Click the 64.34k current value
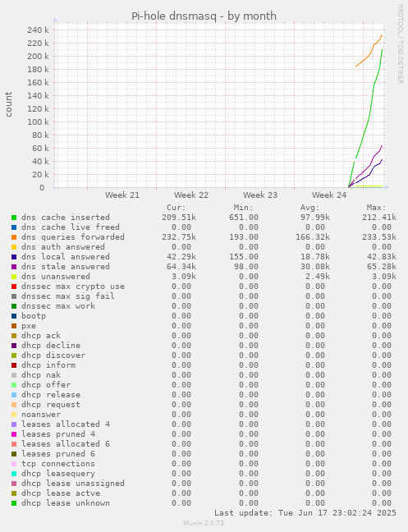Screen dimensions: 408x532 click(181, 266)
